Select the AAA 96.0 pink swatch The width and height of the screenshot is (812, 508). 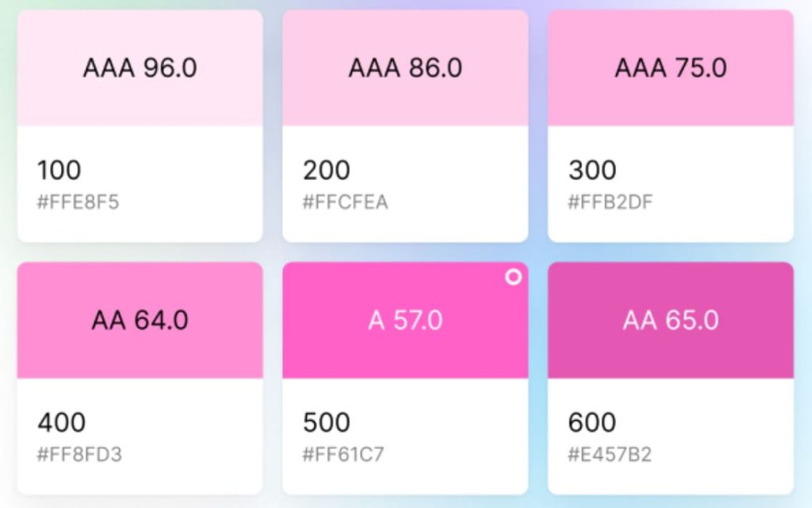(x=140, y=68)
